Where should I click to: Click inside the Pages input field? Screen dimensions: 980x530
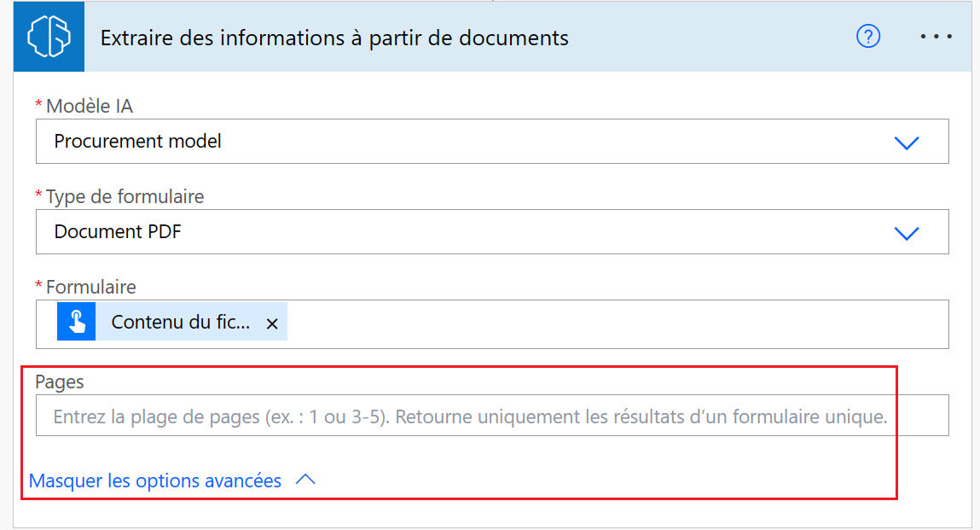click(x=490, y=416)
